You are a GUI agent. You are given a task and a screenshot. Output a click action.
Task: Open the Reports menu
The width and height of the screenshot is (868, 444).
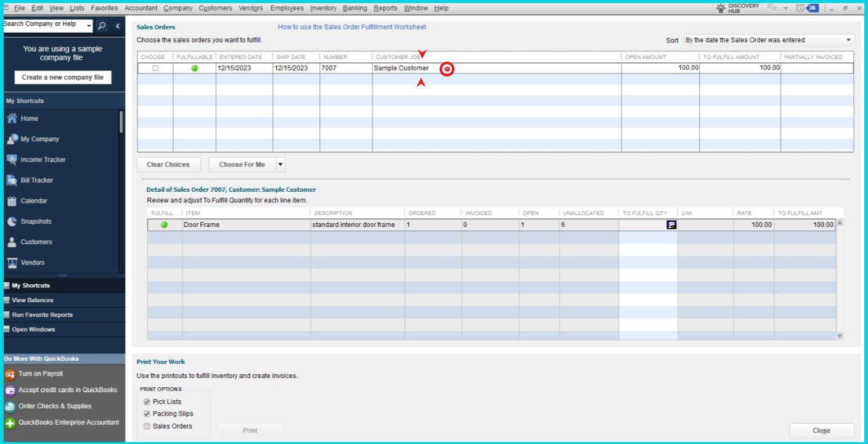tap(385, 8)
